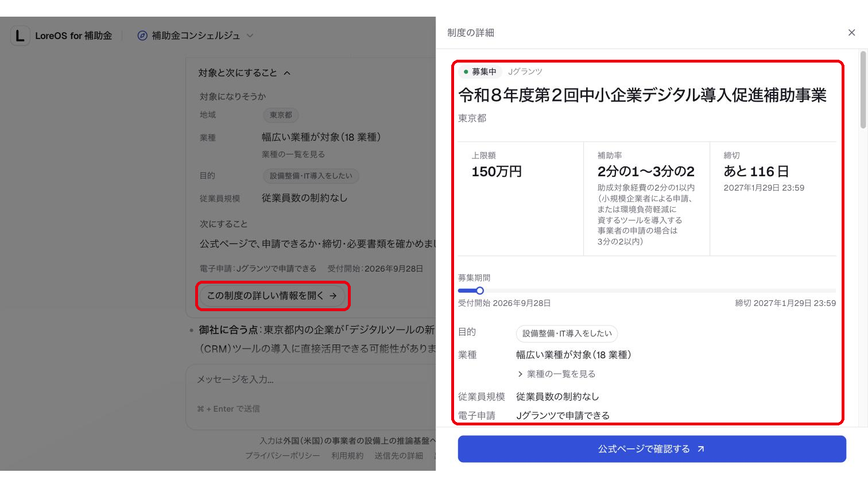Open 業種の一覧を見る in the chat card
868x488 pixels.
pos(293,154)
